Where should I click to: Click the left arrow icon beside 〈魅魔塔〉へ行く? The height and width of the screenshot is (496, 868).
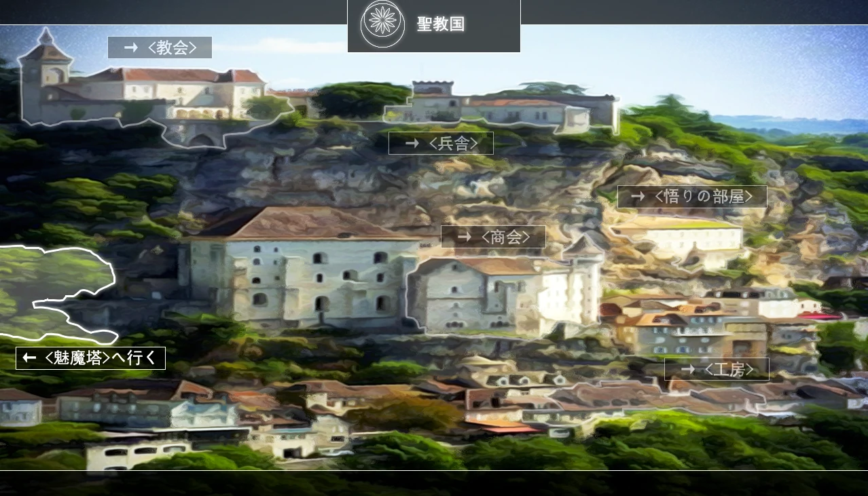pos(29,358)
